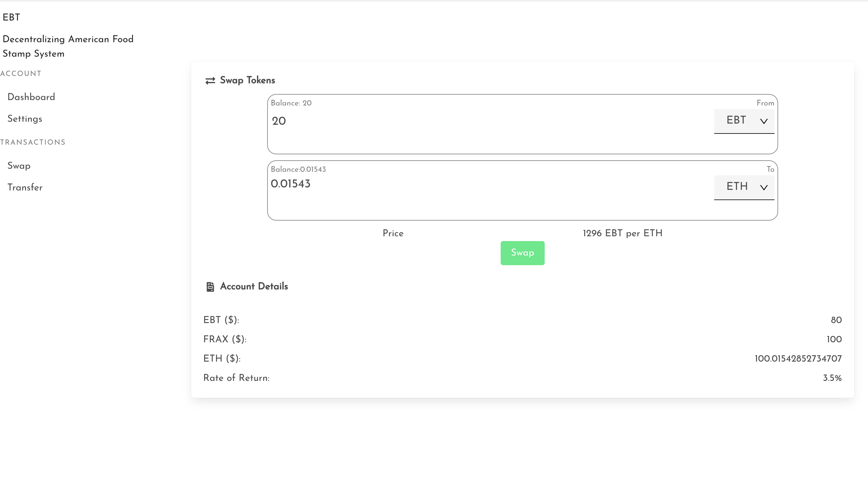Click the 'EBT ($):' label

221,320
